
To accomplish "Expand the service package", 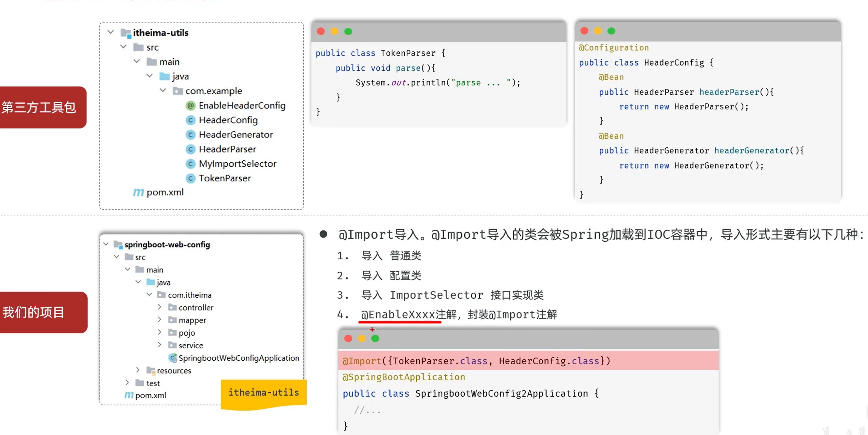I will pos(160,345).
